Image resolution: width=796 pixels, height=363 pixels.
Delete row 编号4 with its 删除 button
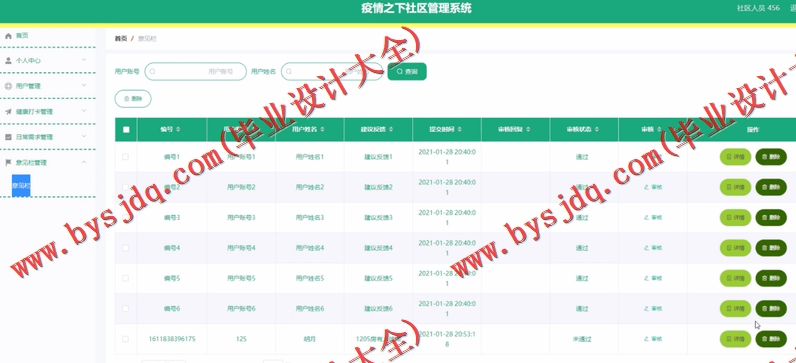(771, 248)
